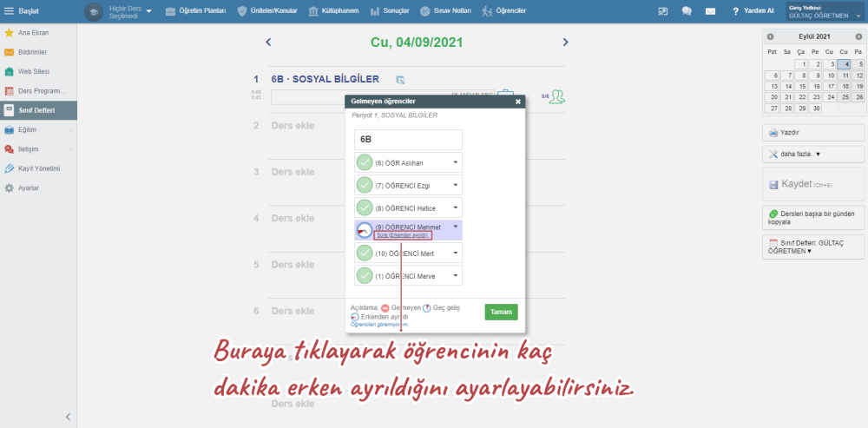The image size is (868, 428).
Task: Open the Sonuçlar page
Action: (x=389, y=11)
